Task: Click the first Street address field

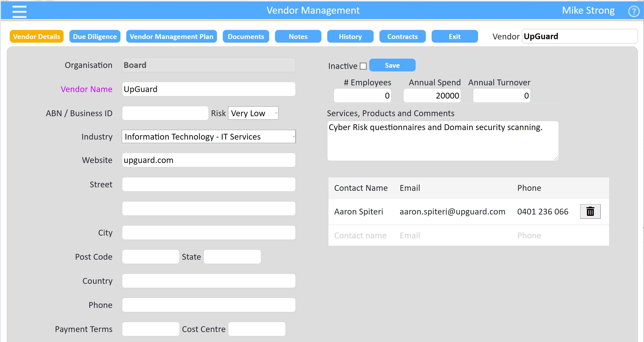Action: pyautogui.click(x=208, y=184)
